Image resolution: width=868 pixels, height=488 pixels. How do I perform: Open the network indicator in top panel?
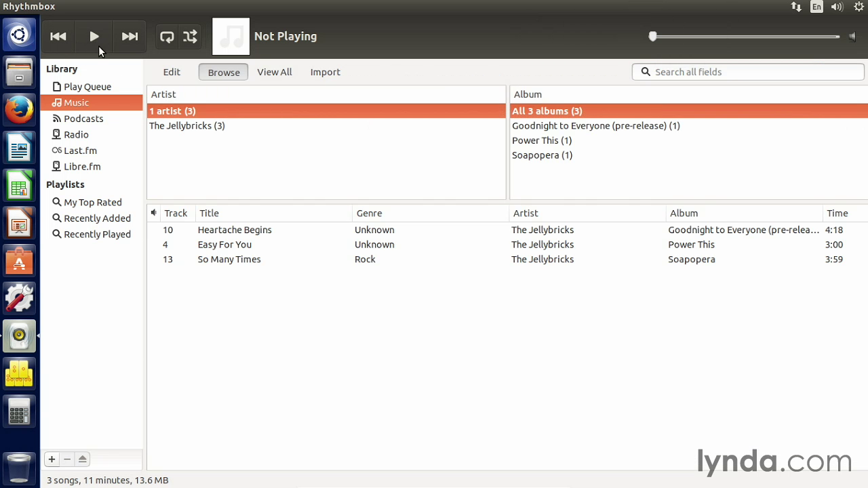[x=796, y=7]
